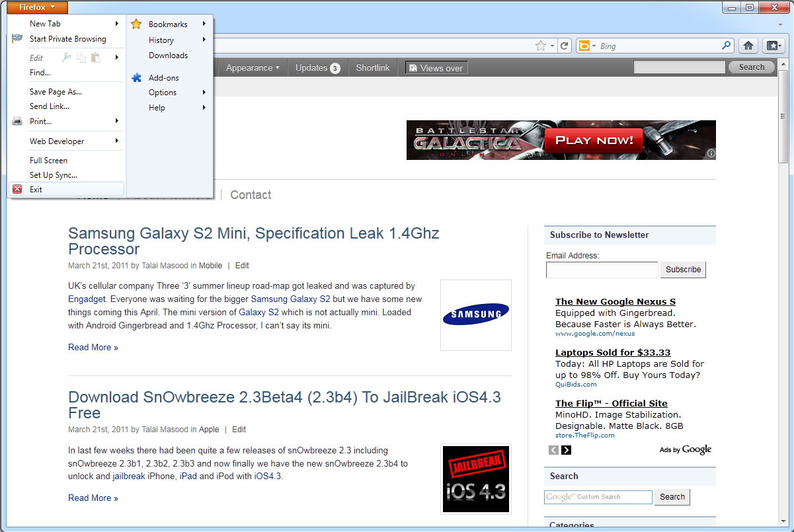Expand the History submenu arrow
The width and height of the screenshot is (794, 532).
point(204,40)
